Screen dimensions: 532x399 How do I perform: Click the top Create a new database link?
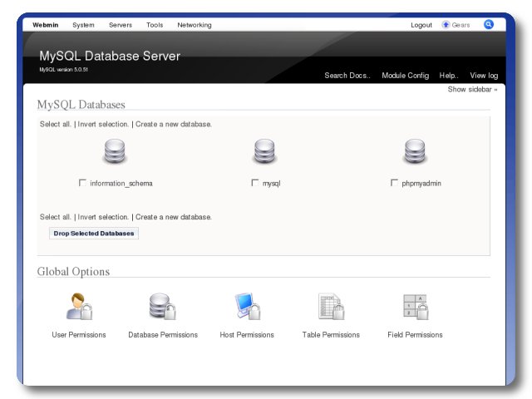click(174, 124)
